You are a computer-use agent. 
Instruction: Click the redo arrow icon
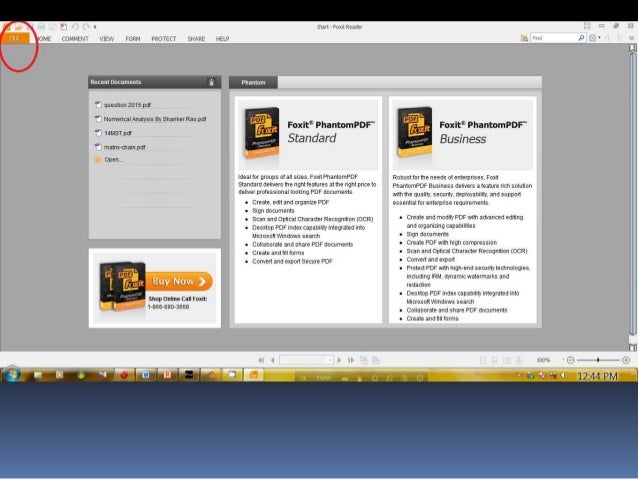(86, 27)
